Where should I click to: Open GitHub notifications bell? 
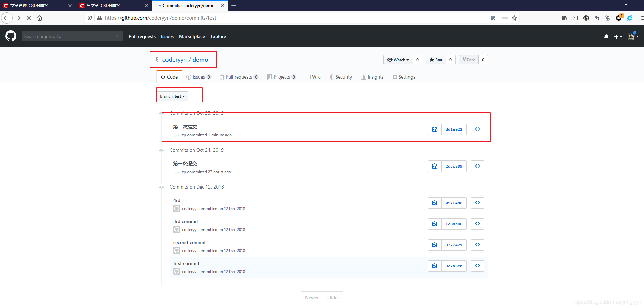click(x=606, y=37)
